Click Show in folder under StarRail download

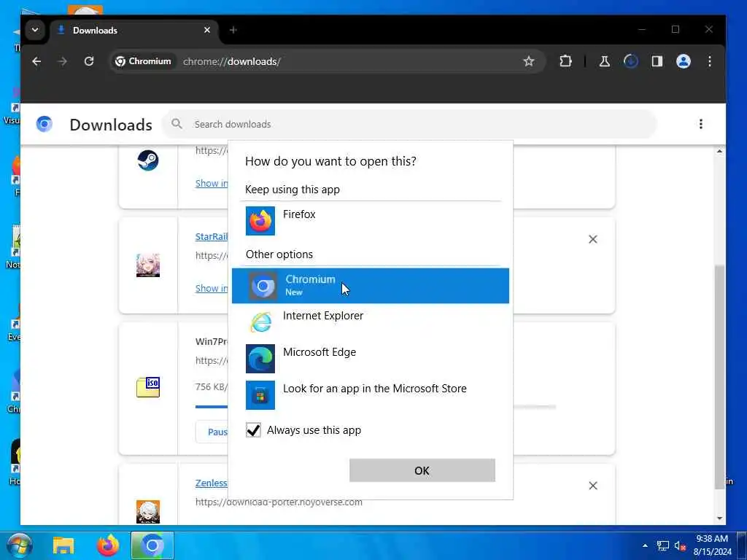(212, 288)
